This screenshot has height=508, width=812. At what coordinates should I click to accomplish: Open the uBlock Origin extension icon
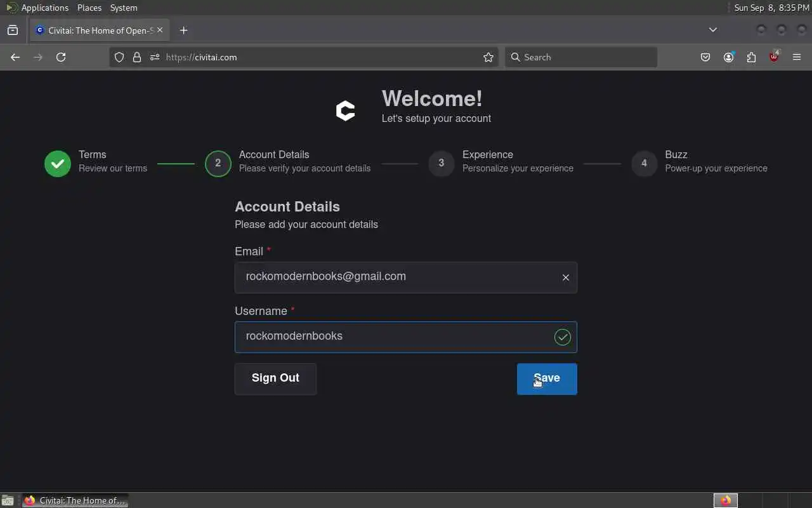[774, 57]
